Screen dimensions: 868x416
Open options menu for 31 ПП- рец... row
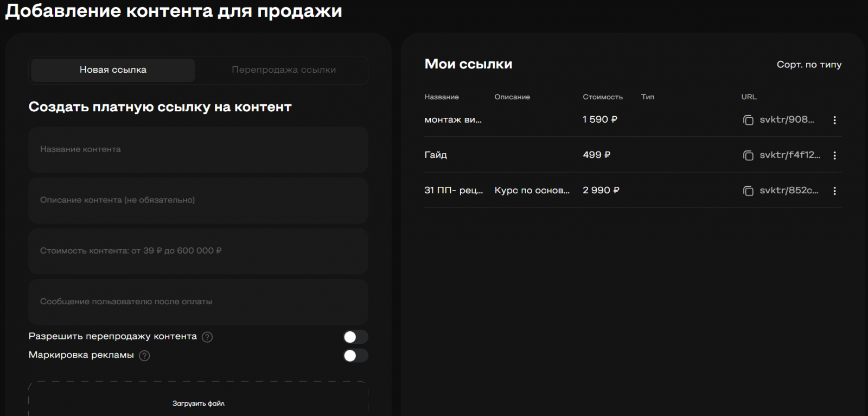[x=834, y=191]
